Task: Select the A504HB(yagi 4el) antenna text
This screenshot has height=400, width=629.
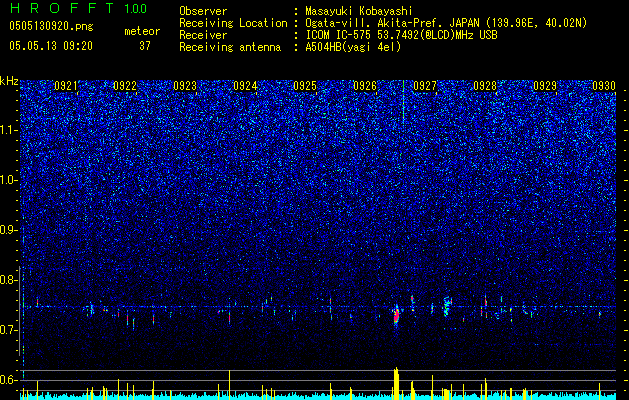Action: click(x=353, y=47)
